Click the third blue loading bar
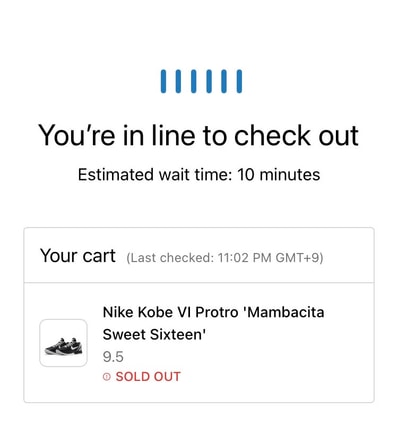Screen dimensions: 398x436 click(194, 81)
